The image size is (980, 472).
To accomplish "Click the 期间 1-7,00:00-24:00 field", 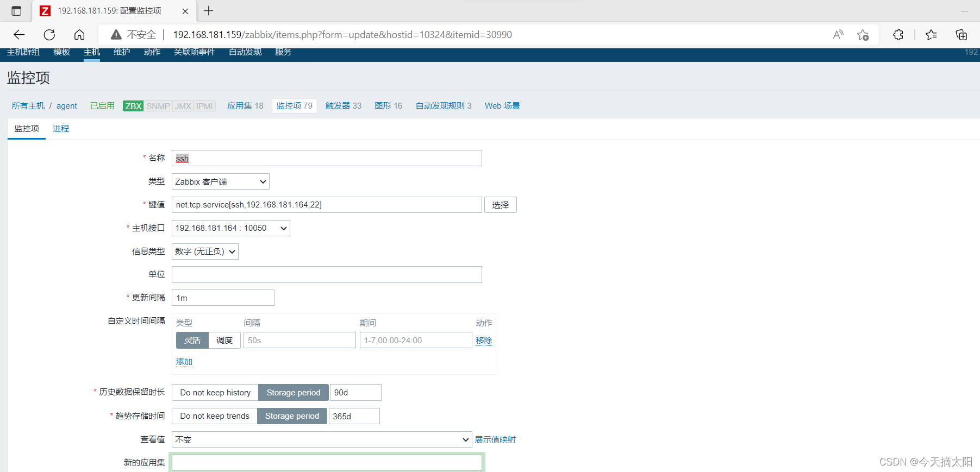I will 416,341.
